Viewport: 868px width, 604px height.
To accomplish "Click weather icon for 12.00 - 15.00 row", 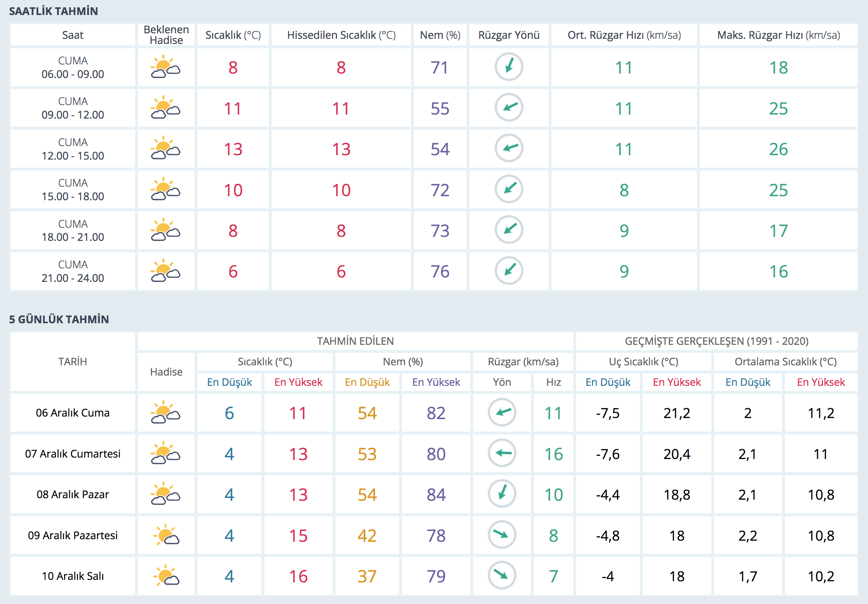I will tap(166, 149).
